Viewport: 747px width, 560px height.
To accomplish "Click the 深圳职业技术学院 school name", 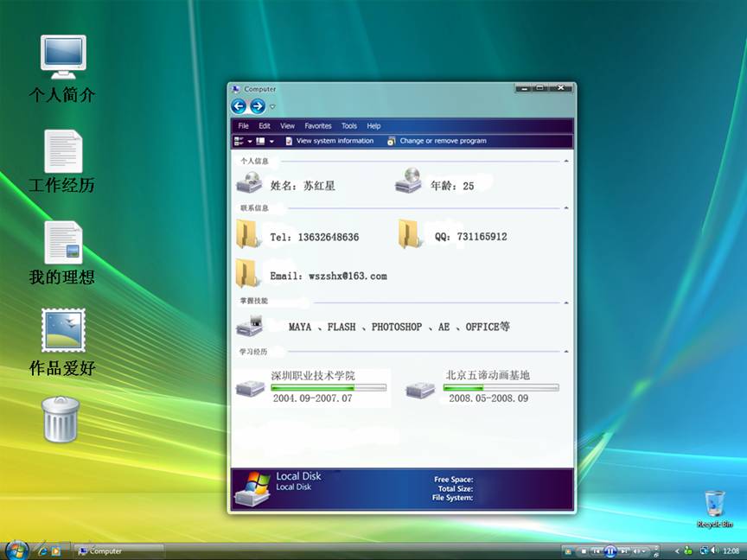I will (313, 376).
